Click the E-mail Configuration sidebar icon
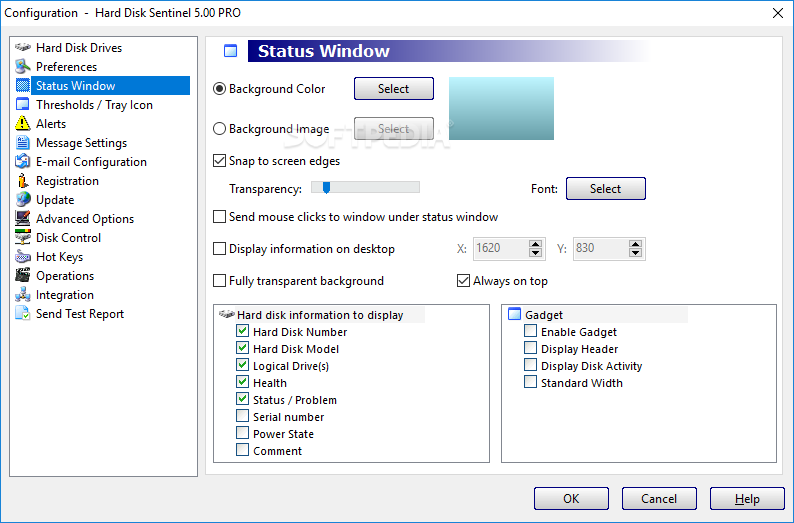Screen dimensions: 794x523 click(x=22, y=162)
